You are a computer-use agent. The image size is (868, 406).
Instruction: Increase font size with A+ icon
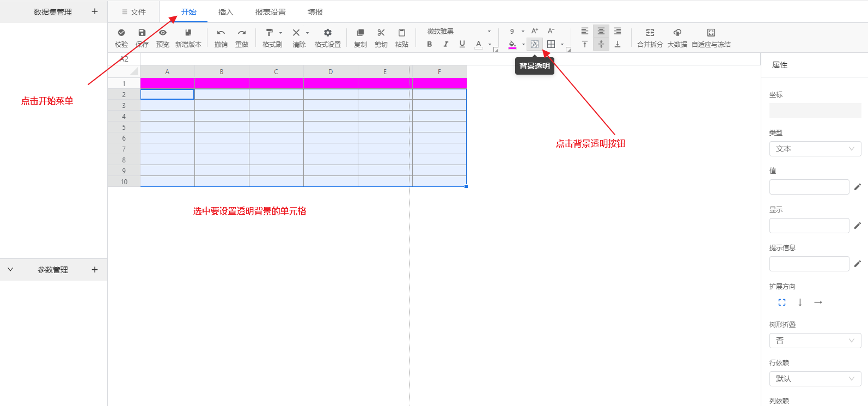pos(535,31)
